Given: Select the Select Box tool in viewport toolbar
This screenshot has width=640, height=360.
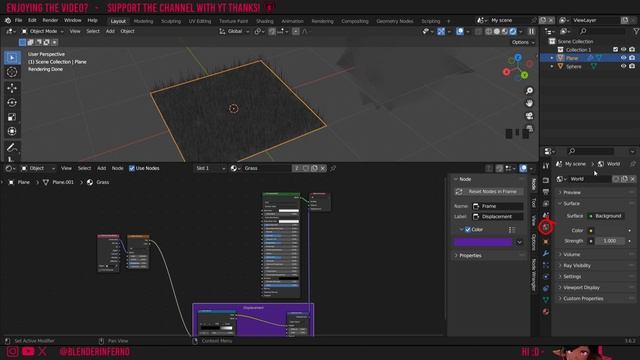Looking at the screenshot, I should (x=12, y=58).
